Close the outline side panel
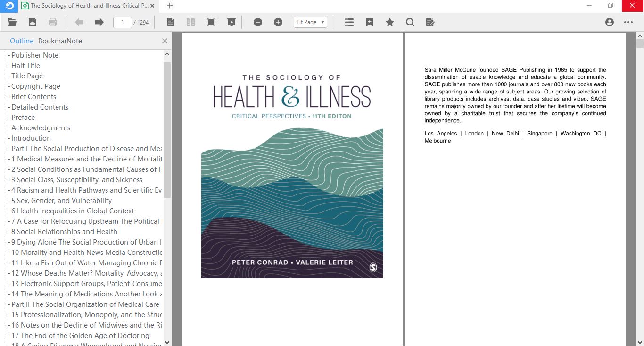 (x=165, y=41)
